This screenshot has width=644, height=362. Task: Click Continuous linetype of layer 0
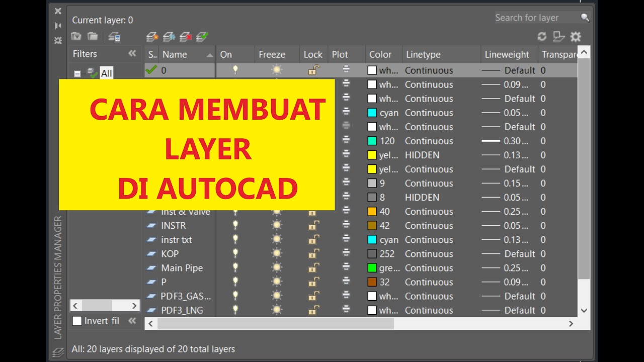coord(429,70)
